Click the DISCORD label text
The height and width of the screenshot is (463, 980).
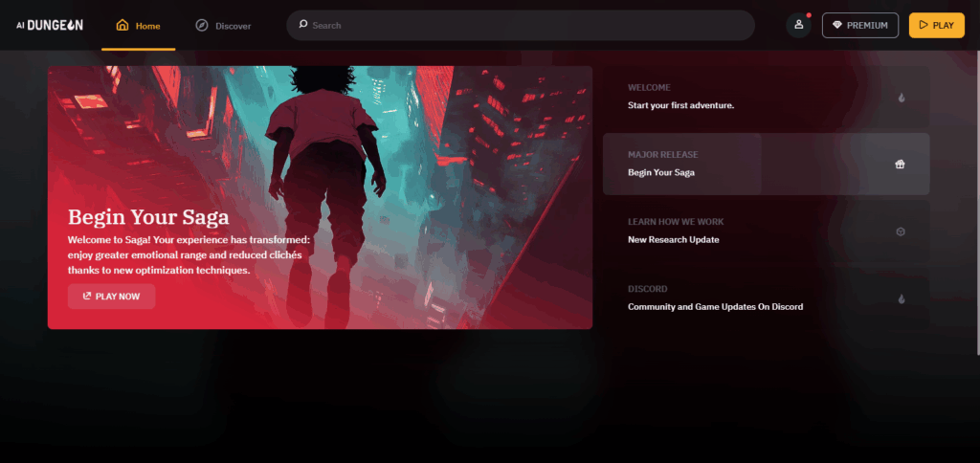[648, 289]
